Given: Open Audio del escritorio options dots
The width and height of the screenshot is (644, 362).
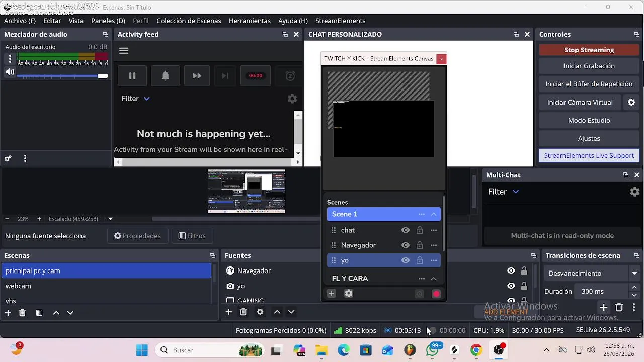Looking at the screenshot, I should tap(10, 58).
